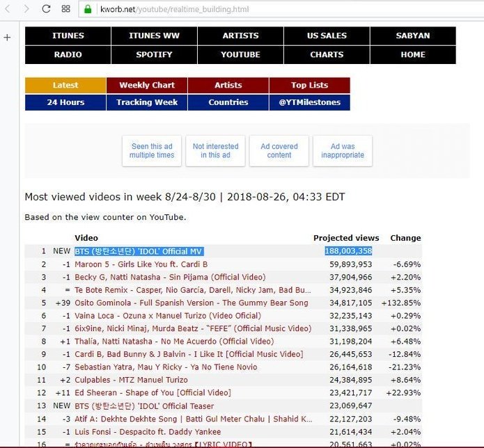Go to HOME in the navigation
This screenshot has height=448, width=484.
point(413,55)
